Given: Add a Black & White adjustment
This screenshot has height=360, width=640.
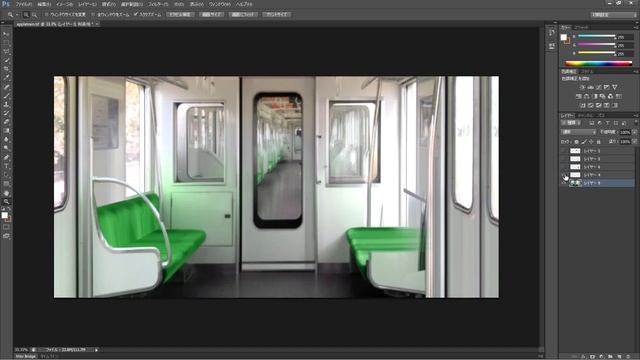Looking at the screenshot, I should tap(595, 96).
